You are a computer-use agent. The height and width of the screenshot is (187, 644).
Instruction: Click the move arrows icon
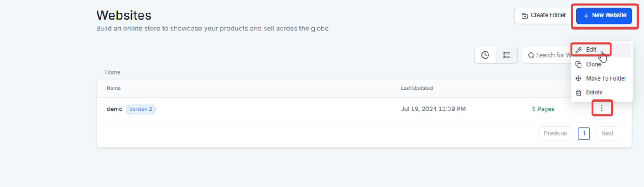click(578, 78)
